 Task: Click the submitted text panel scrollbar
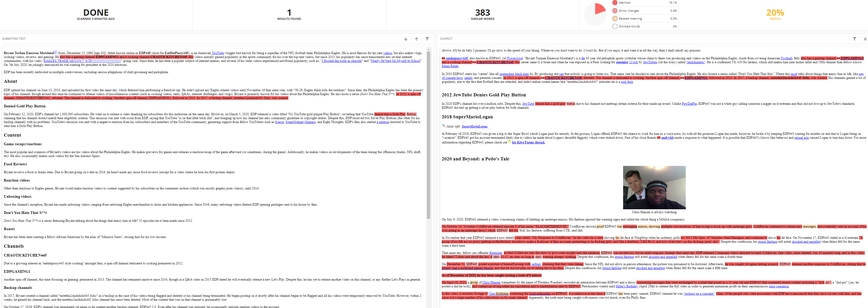click(x=429, y=135)
